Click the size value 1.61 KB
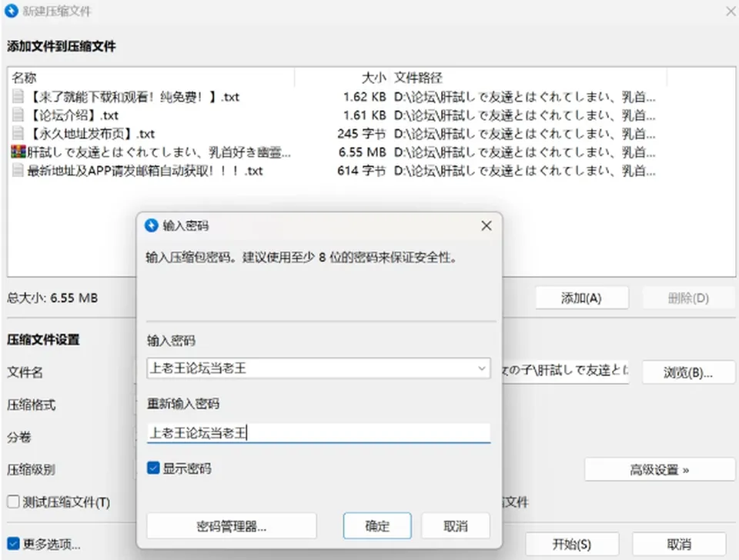This screenshot has height=560, width=739. 365,115
